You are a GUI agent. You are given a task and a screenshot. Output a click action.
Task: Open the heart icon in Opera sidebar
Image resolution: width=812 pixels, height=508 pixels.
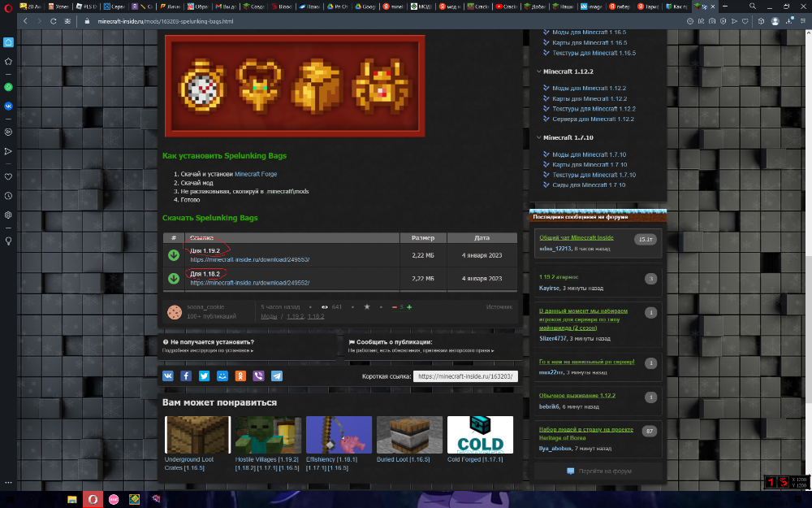[8, 176]
